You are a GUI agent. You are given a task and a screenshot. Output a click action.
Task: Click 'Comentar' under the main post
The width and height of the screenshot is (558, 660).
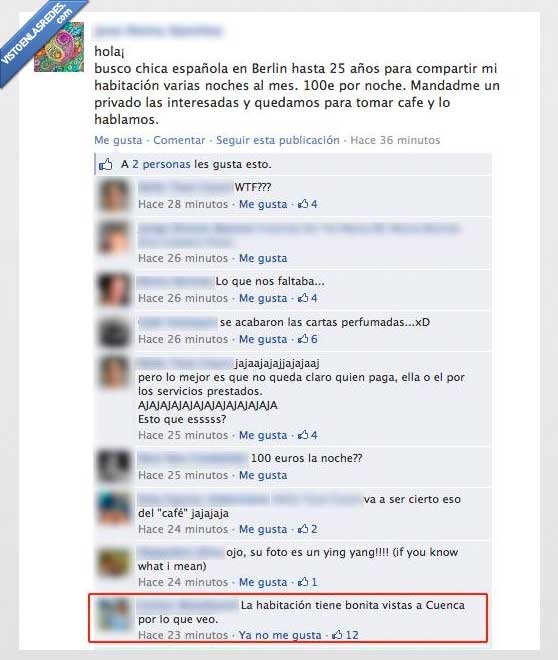coord(179,140)
